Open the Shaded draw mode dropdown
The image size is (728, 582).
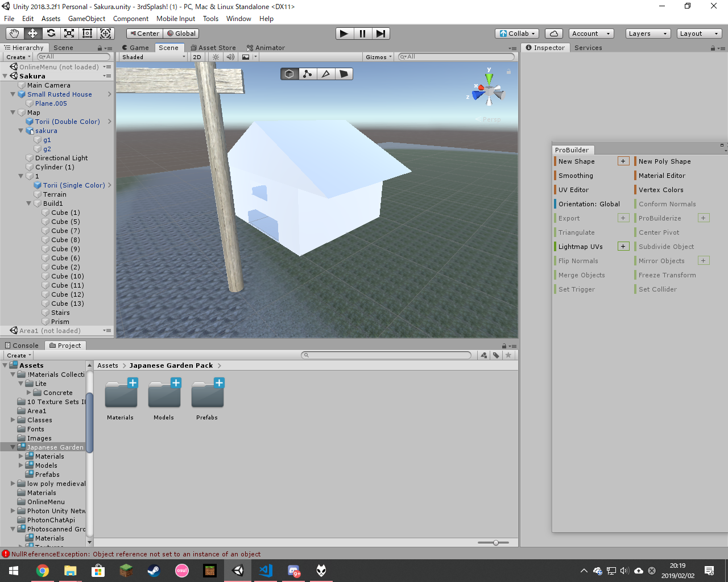tap(153, 57)
